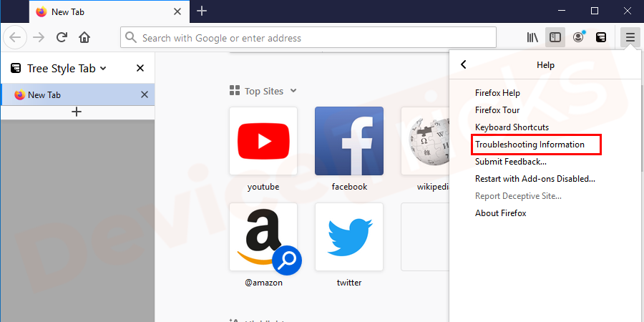Open the twitter top site tile
Screen dimensions: 644x322
[349, 237]
